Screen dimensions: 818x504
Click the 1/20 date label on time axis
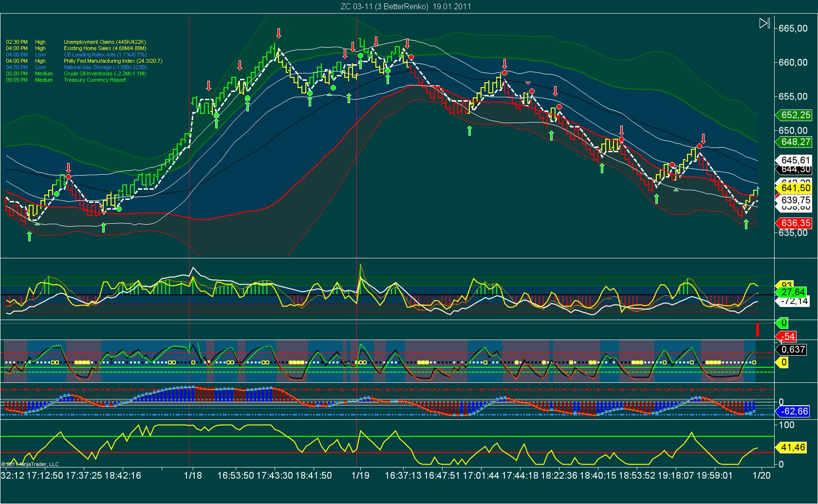pyautogui.click(x=762, y=475)
